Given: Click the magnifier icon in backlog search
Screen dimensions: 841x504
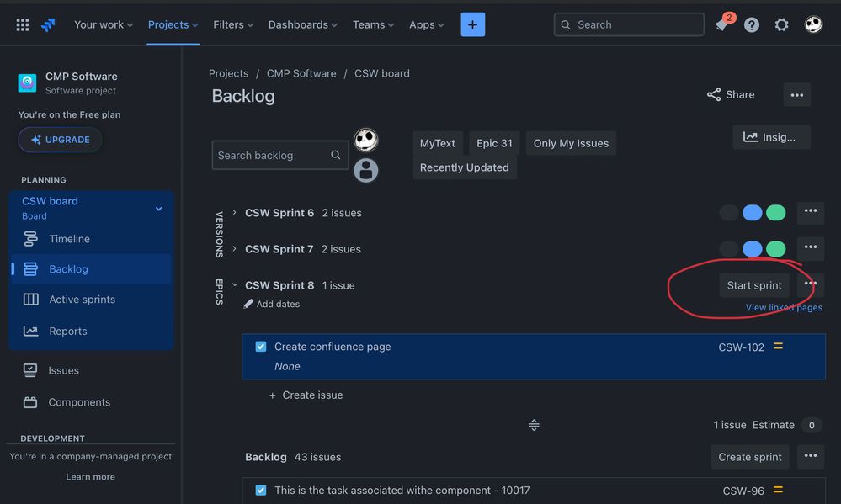Looking at the screenshot, I should tap(336, 155).
